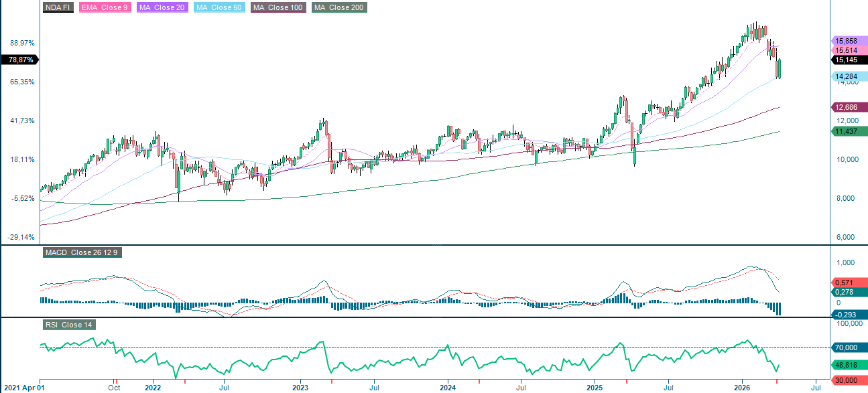Click the 2021 Apr 01 start date label
The height and width of the screenshot is (393, 868).
pyautogui.click(x=22, y=388)
